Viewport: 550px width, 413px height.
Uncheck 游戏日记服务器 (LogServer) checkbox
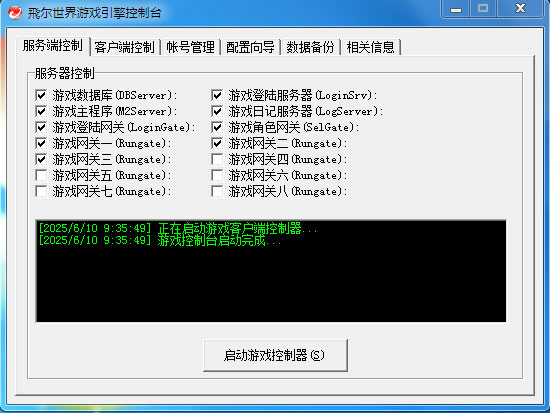click(x=217, y=111)
